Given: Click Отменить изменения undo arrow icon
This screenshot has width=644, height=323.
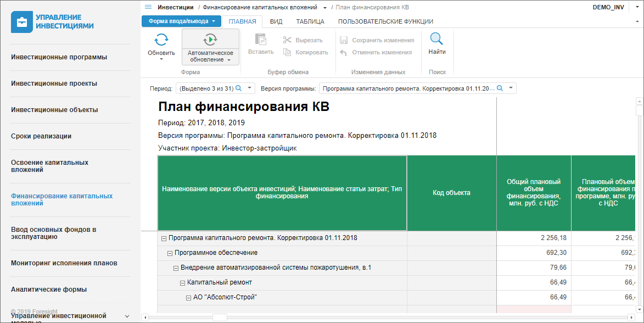Looking at the screenshot, I should (343, 52).
